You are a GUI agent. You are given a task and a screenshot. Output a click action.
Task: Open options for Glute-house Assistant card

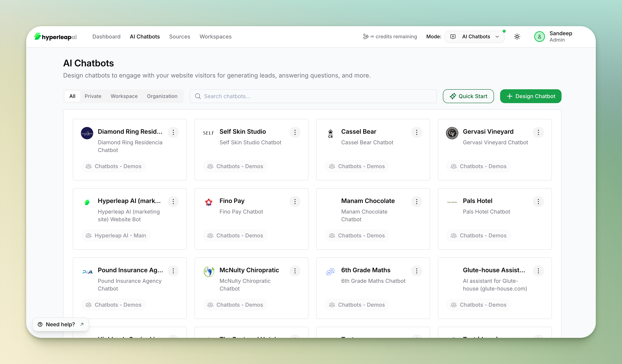(538, 271)
